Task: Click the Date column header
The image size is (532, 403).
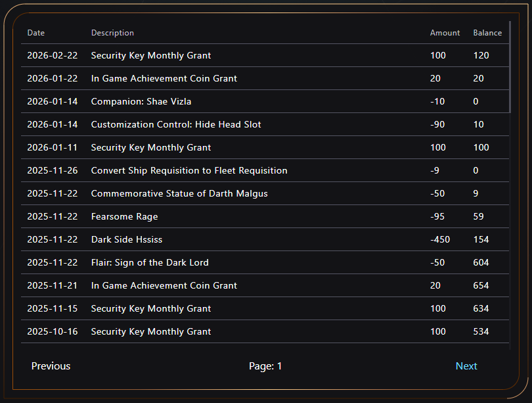Action: click(x=36, y=33)
